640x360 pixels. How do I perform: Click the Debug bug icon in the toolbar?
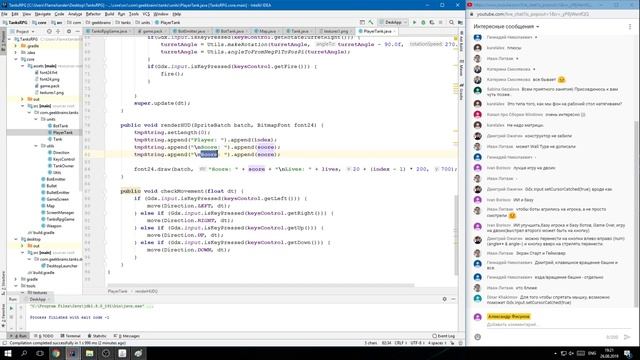coord(423,22)
